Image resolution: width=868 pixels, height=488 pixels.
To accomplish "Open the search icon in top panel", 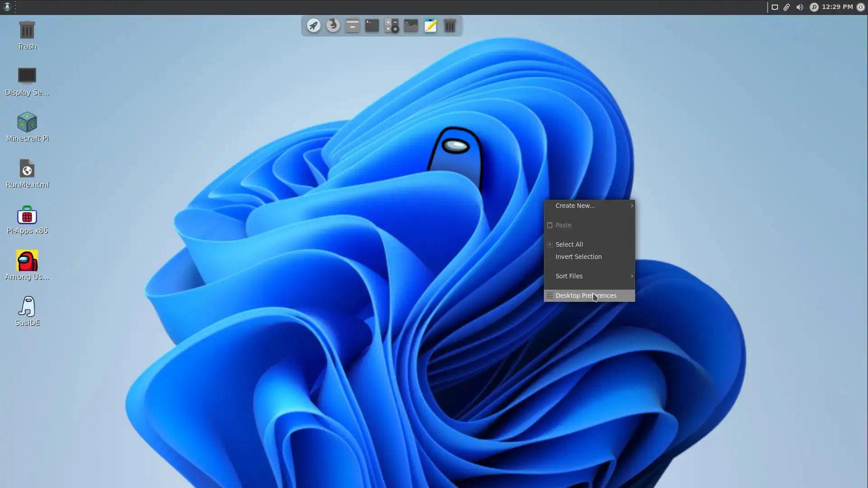I will pos(814,7).
